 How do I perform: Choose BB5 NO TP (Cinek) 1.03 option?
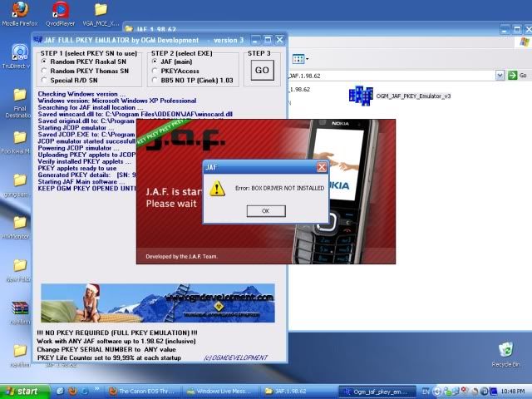[x=192, y=81]
